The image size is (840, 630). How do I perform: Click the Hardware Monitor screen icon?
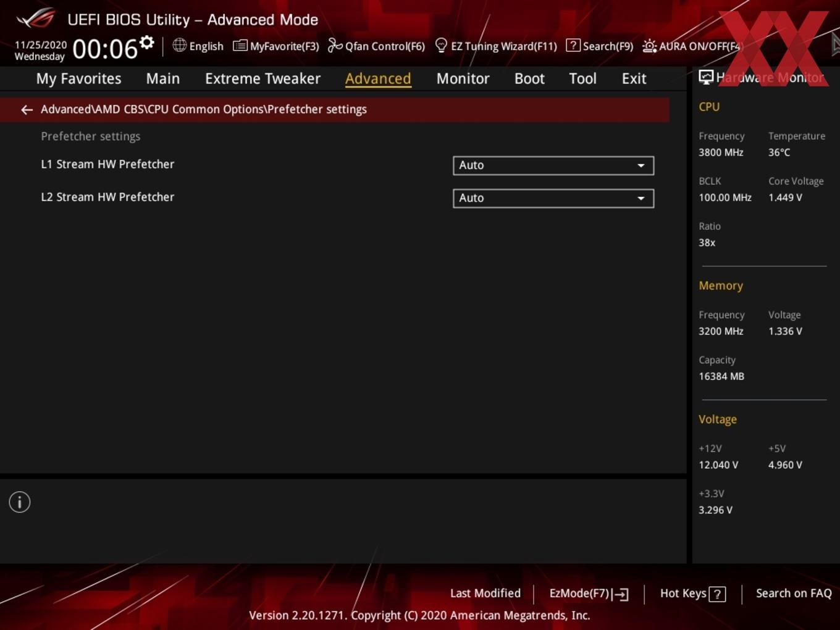[x=706, y=77]
